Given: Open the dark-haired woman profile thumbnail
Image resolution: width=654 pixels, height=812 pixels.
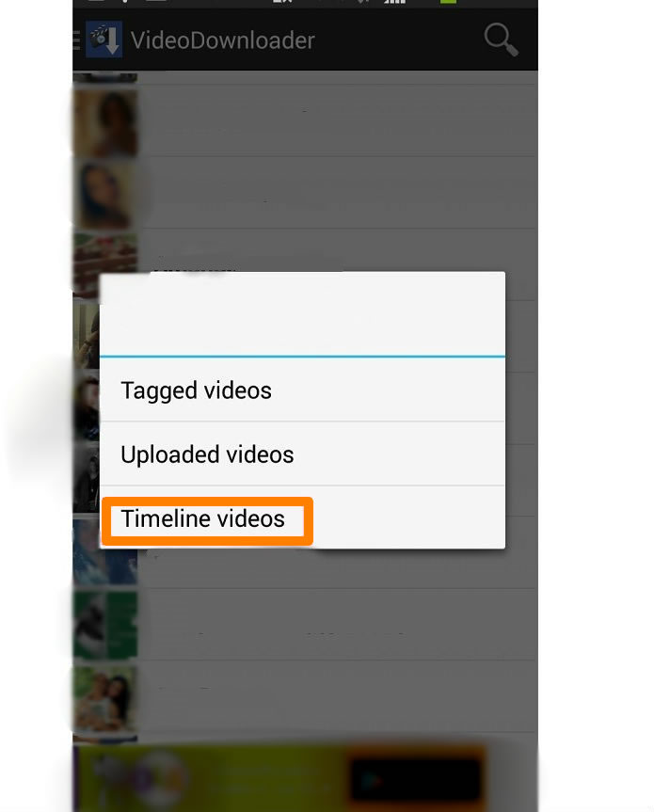Looking at the screenshot, I should 105,195.
